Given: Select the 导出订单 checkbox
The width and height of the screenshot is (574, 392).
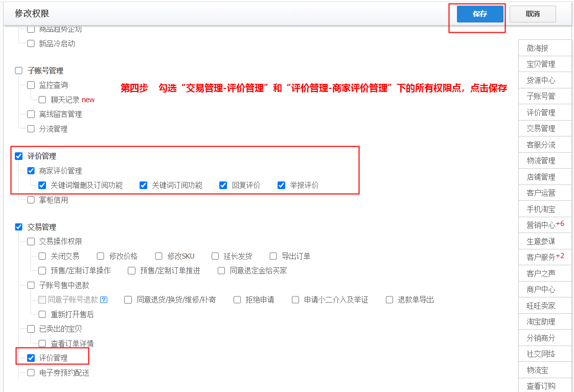Looking at the screenshot, I should (273, 256).
